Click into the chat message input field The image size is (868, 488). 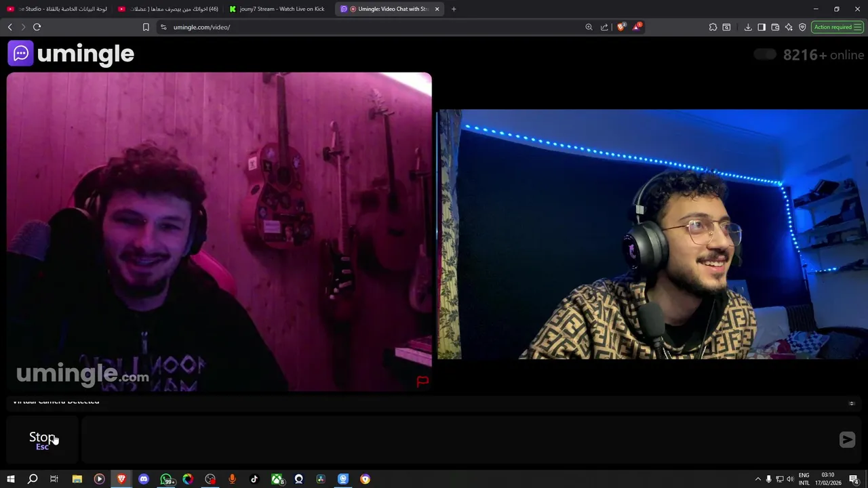click(458, 440)
